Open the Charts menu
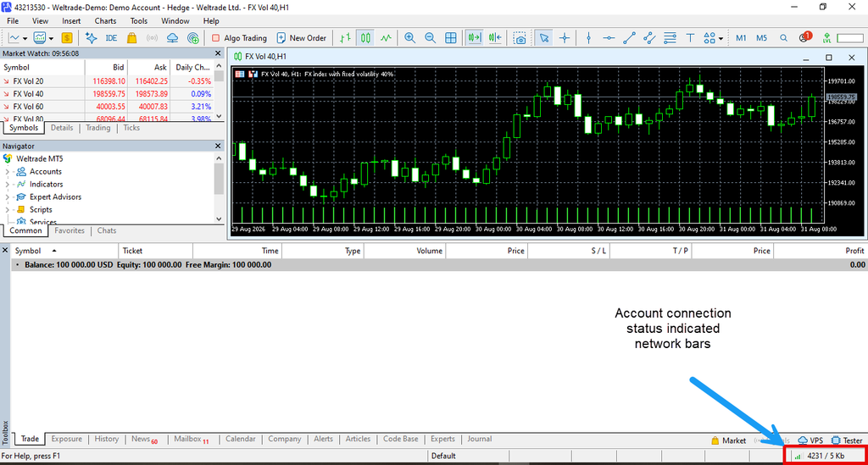 pyautogui.click(x=105, y=21)
